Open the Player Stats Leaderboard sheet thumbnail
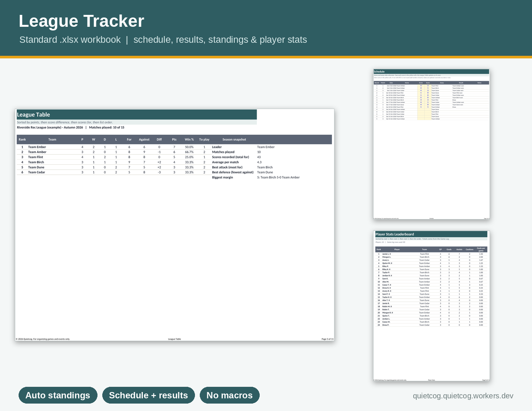The width and height of the screenshot is (532, 411). click(x=432, y=306)
